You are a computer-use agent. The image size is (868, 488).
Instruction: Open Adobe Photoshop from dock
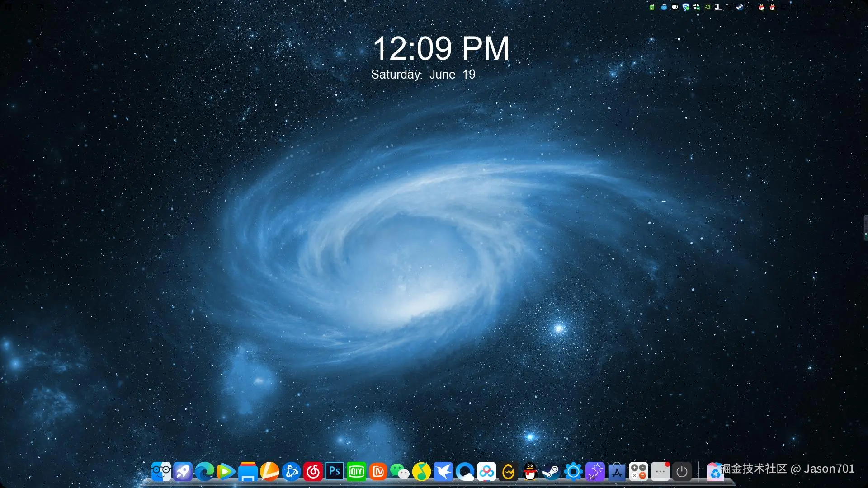point(335,471)
